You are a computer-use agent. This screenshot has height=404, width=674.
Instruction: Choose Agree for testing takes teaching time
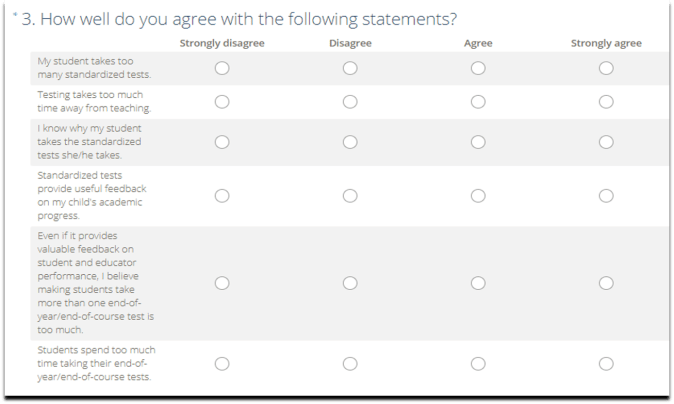(478, 102)
